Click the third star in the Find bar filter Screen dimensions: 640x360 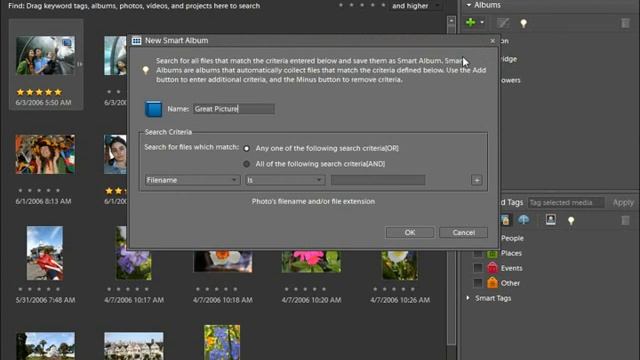pyautogui.click(x=362, y=5)
